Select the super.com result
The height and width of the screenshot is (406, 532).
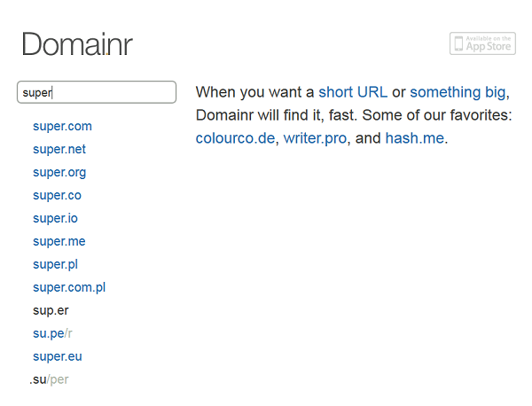pos(62,126)
